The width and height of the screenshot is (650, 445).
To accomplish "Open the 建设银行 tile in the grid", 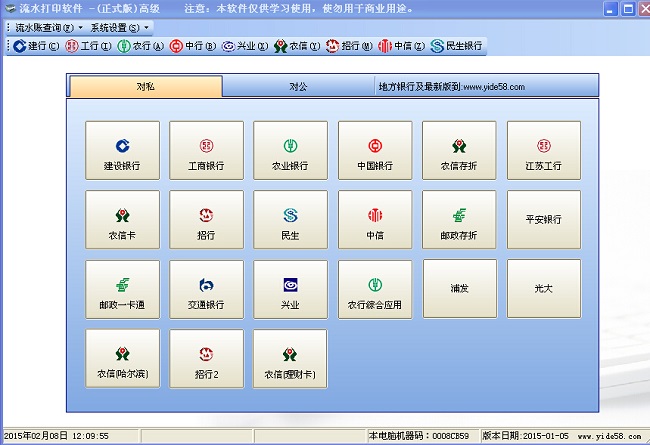I will (122, 150).
